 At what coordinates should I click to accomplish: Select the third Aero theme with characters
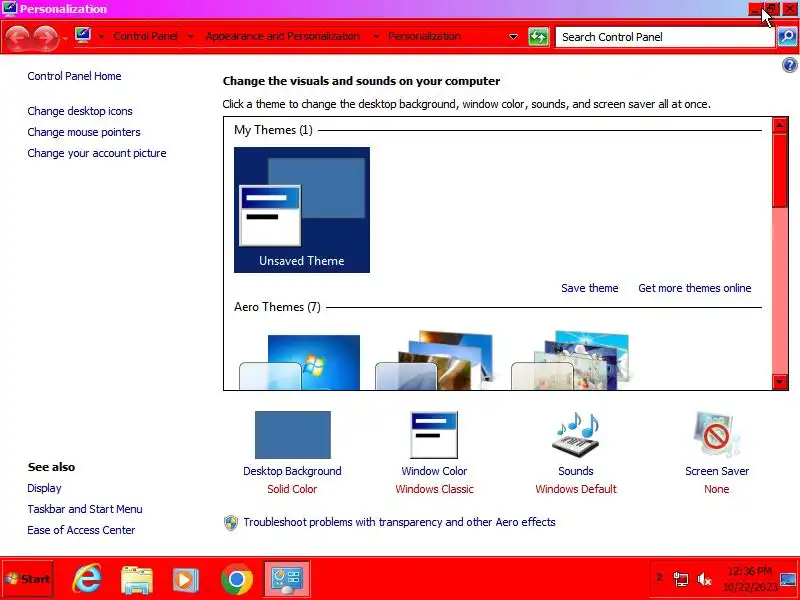(x=570, y=360)
